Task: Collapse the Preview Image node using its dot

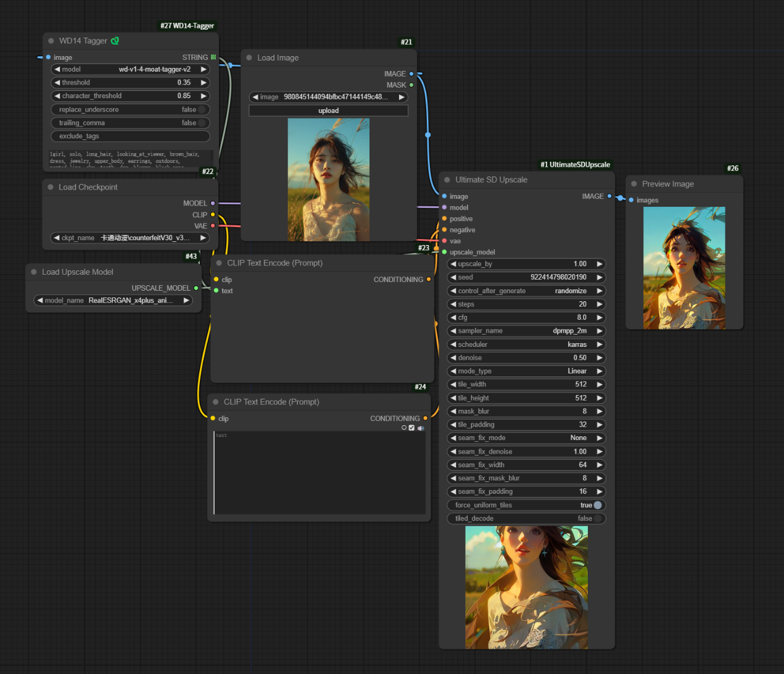Action: tap(633, 184)
